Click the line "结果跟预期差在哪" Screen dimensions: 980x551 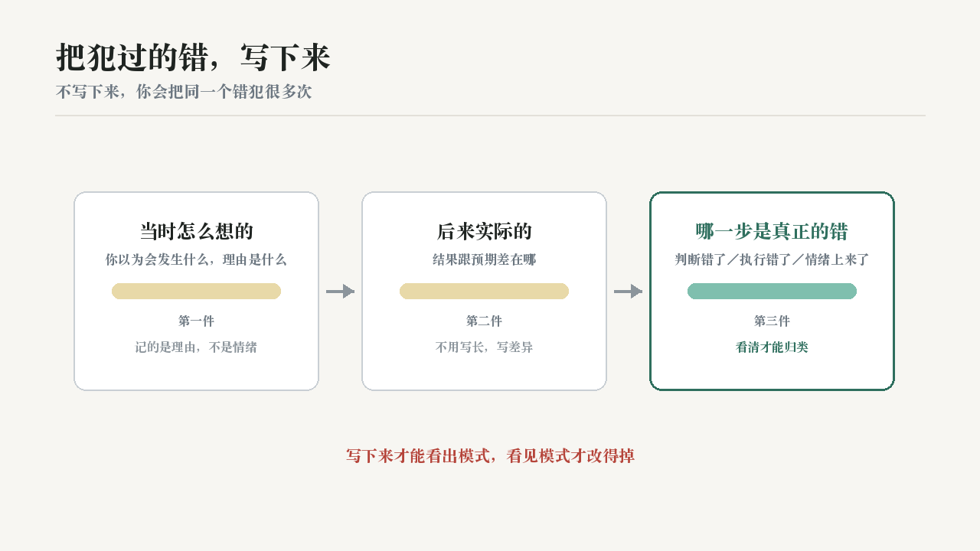point(484,259)
